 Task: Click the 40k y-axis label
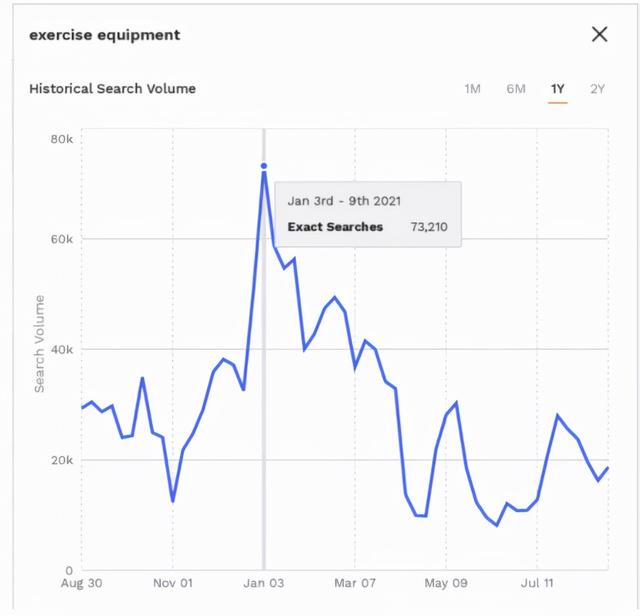62,350
